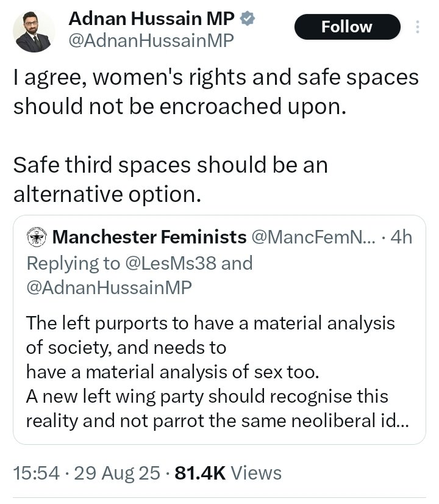
Task: Click the 29 Aug 25 date
Action: tap(117, 473)
